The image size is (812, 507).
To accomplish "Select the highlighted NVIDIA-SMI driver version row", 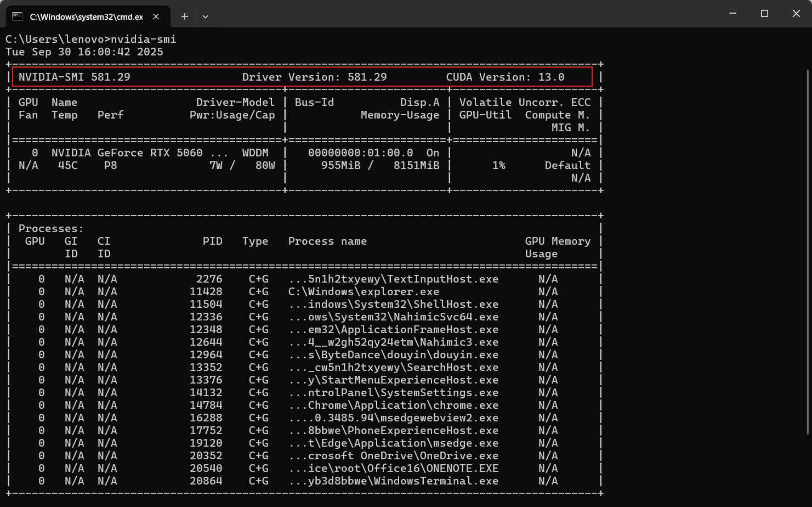I will tap(302, 77).
